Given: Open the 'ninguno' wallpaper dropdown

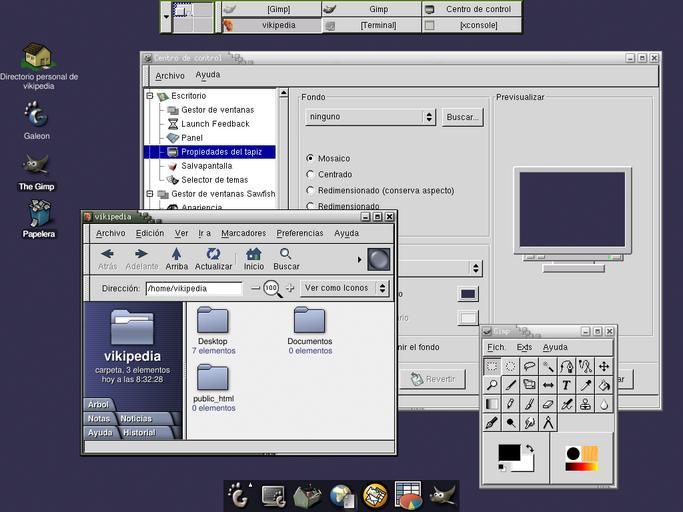Looking at the screenshot, I should coord(370,117).
